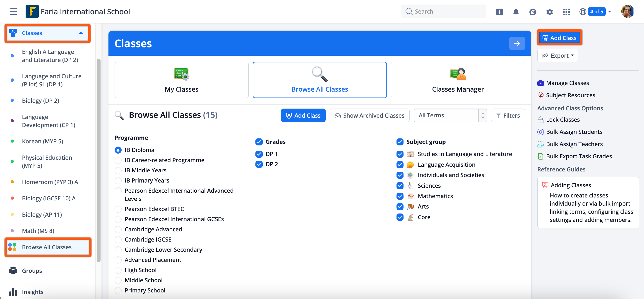
Task: Click the Arts masks icon
Action: pos(410,206)
